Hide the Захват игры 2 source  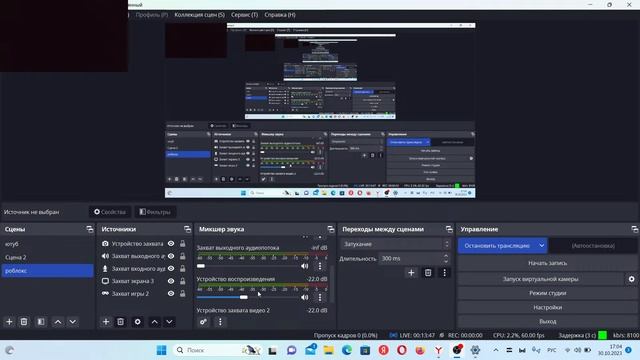[171, 293]
